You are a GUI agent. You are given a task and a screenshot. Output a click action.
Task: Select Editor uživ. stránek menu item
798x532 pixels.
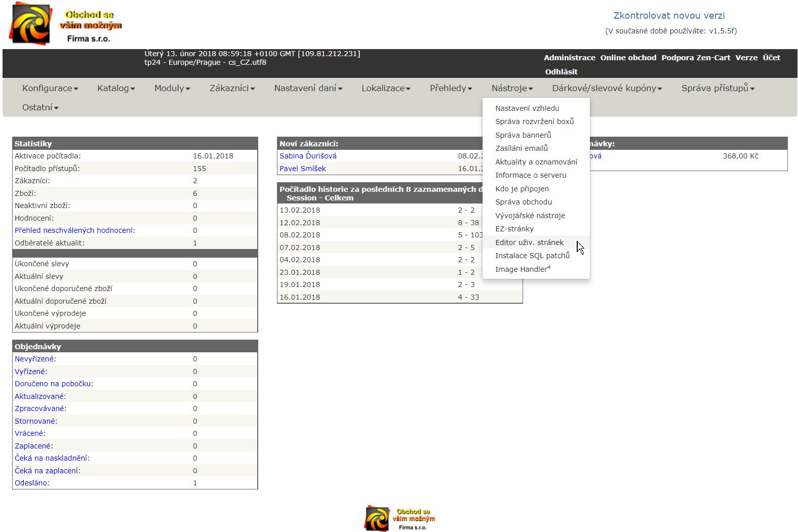click(529, 242)
